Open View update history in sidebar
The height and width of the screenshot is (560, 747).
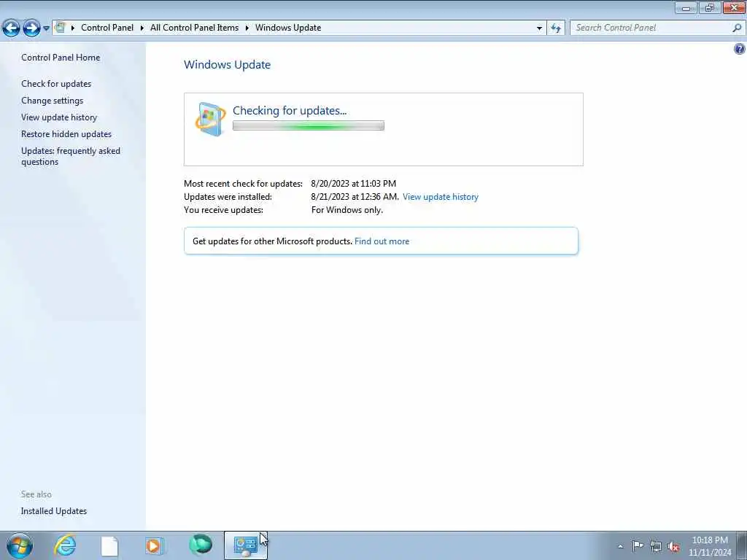[x=59, y=117]
